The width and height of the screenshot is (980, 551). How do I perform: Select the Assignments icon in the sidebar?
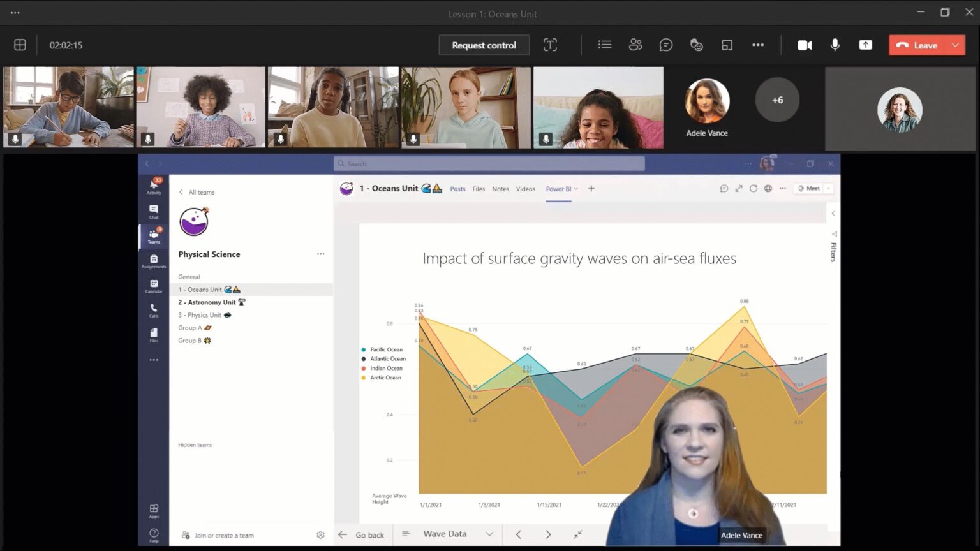point(154,260)
